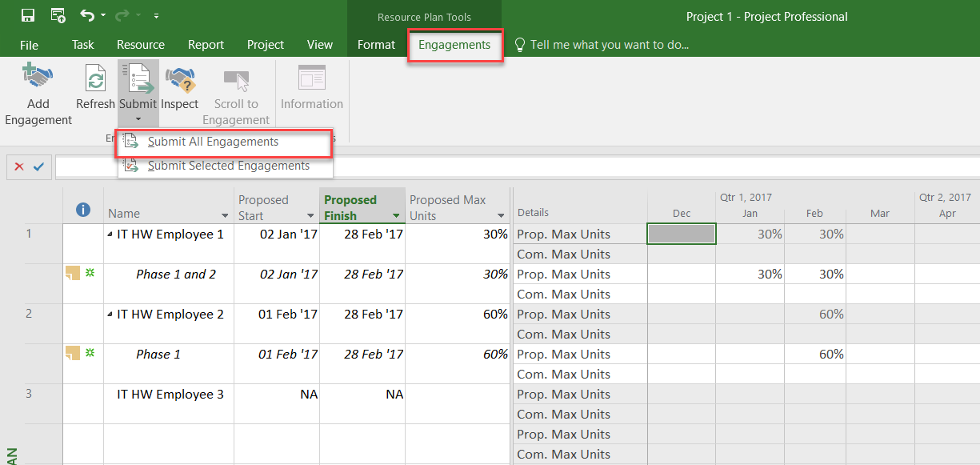Choose Submit All Engagements from menu
The width and height of the screenshot is (980, 465).
tap(213, 142)
